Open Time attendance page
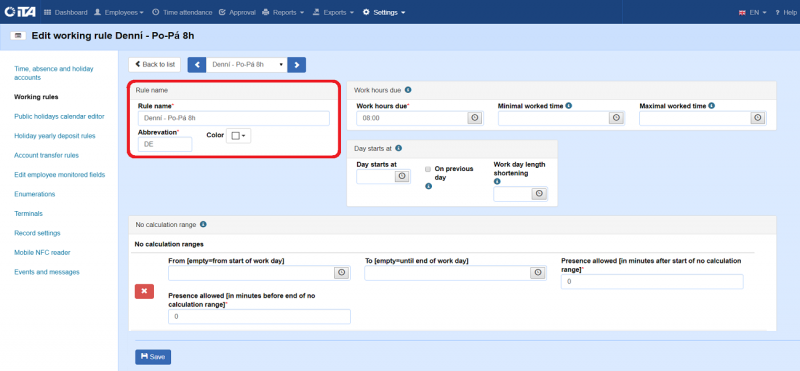 pos(182,12)
